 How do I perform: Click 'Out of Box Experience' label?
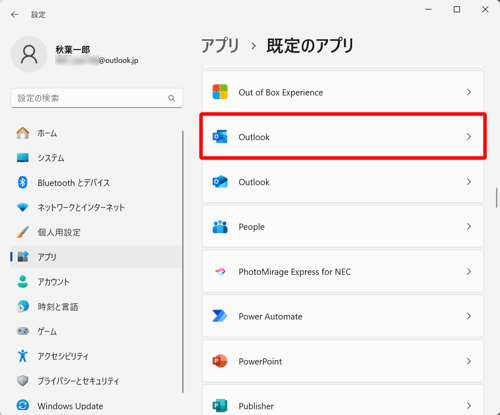coord(281,92)
